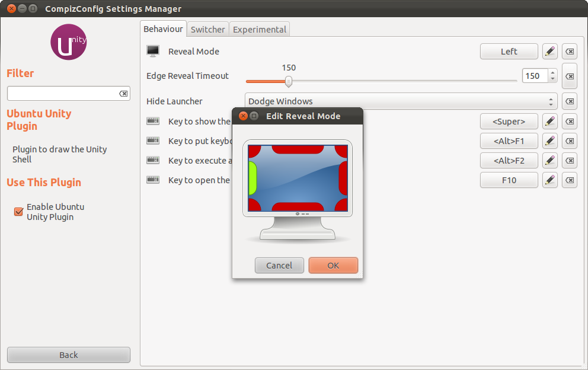
Task: Toggle the right edge region on the monitor
Action: click(343, 178)
